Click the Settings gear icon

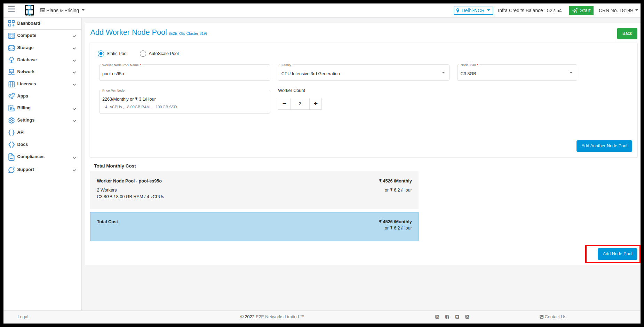click(x=11, y=120)
